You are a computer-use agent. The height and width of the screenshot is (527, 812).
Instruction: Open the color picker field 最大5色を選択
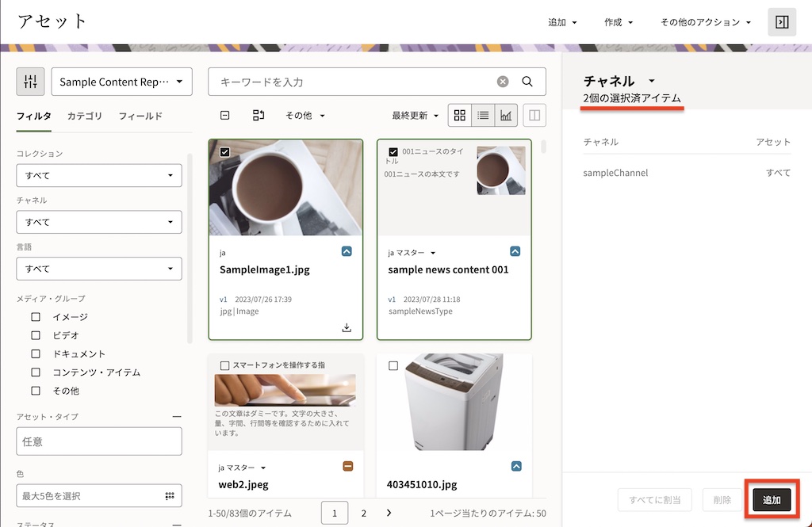[x=99, y=495]
